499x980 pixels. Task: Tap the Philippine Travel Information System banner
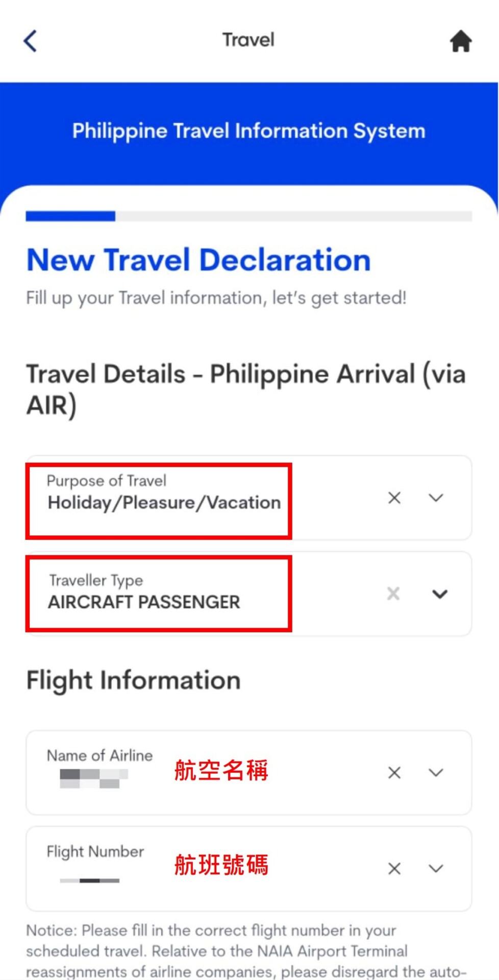248,131
